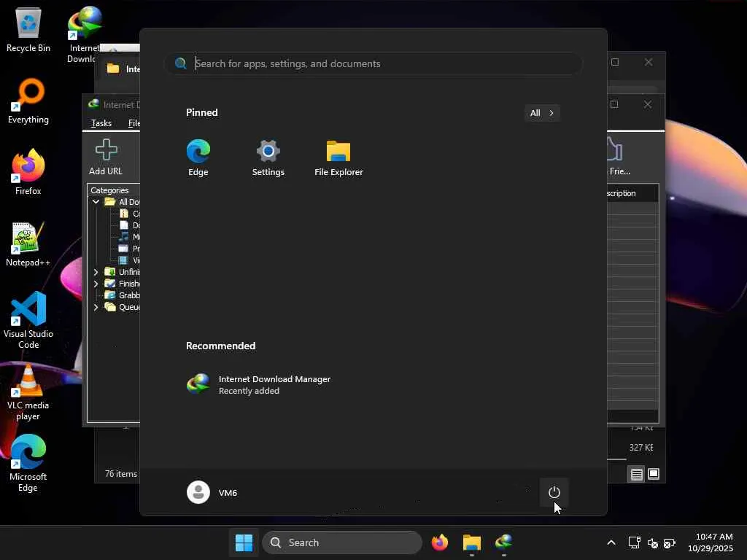Select the Video category in IDM

(x=129, y=260)
